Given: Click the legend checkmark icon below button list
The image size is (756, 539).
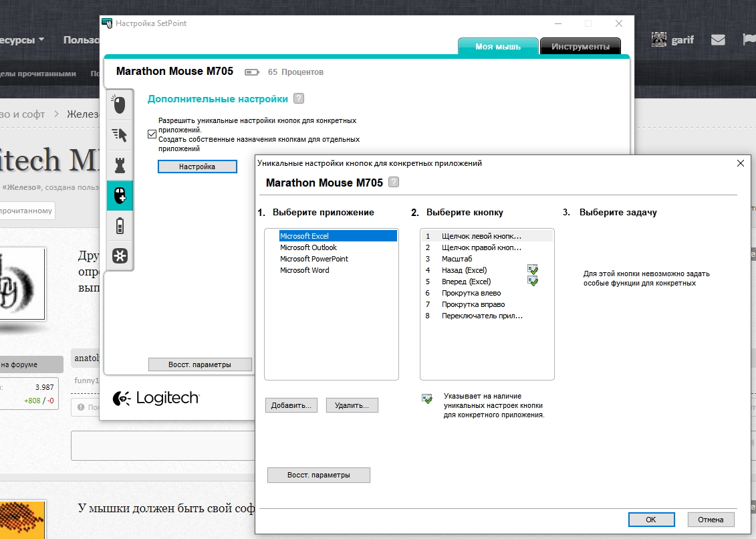Looking at the screenshot, I should coord(427,399).
